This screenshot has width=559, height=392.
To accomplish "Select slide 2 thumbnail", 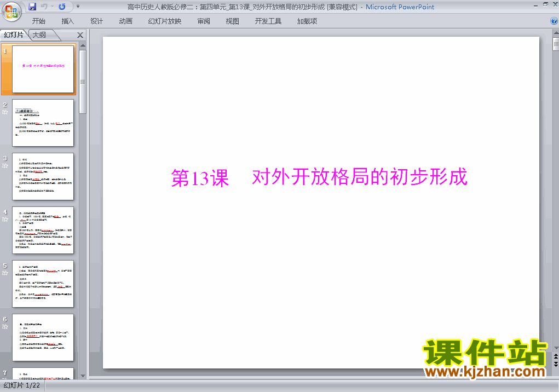I will [43, 123].
